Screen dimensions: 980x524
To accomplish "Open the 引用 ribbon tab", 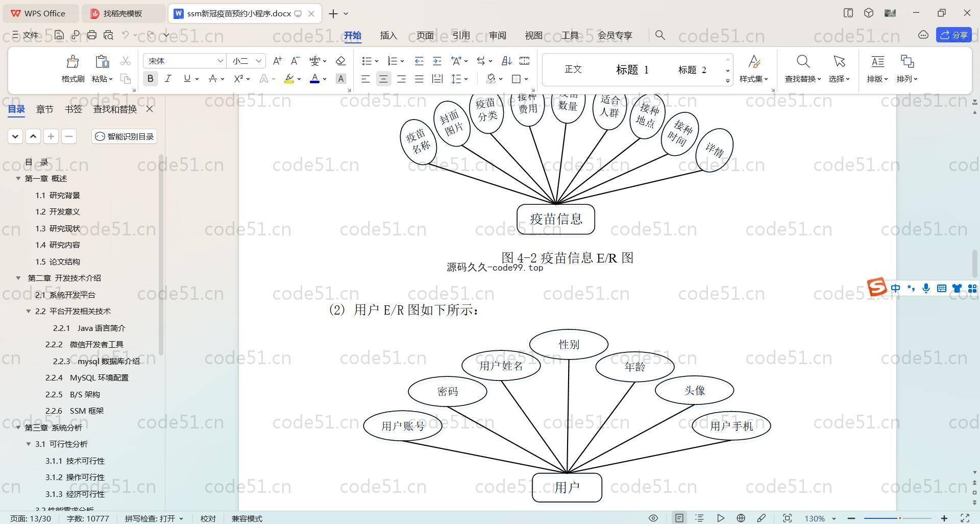I will [x=461, y=35].
